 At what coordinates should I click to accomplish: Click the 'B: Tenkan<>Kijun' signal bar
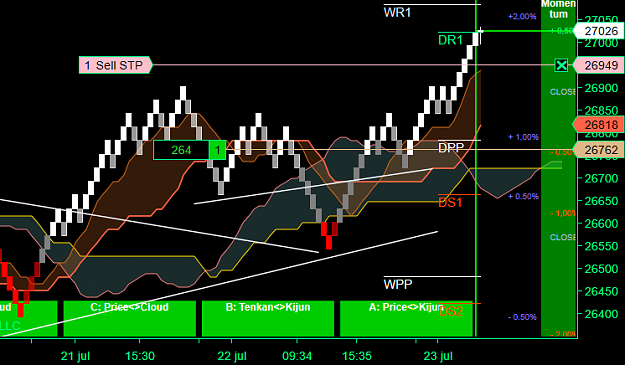click(x=268, y=318)
